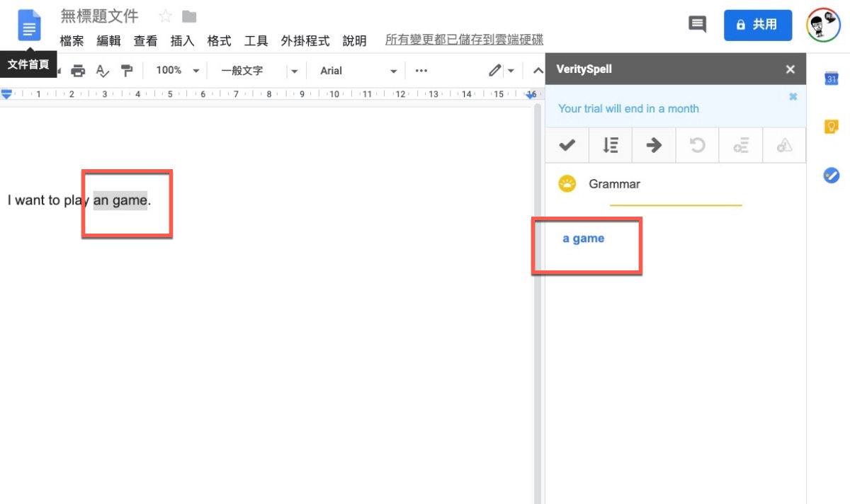Close the VeritySpell sidebar panel
This screenshot has height=504, width=850.
pos(790,69)
